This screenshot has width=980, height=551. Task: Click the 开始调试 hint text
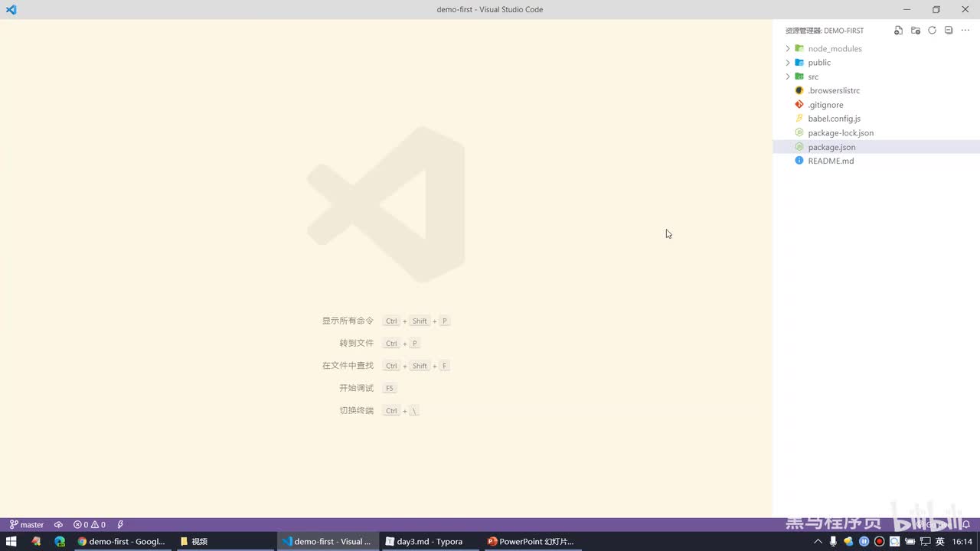tap(357, 388)
